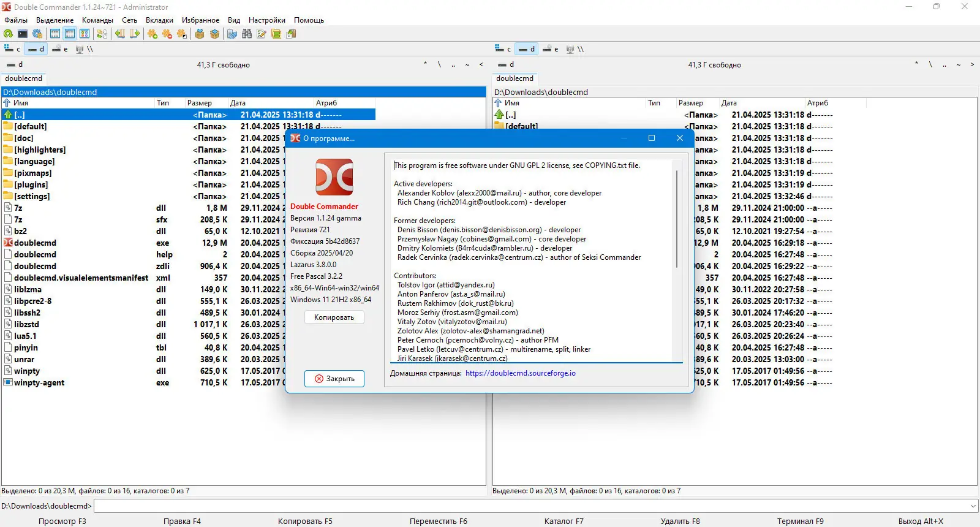Click the invert selection toolbar icon
This screenshot has height=527, width=980.
[182, 34]
